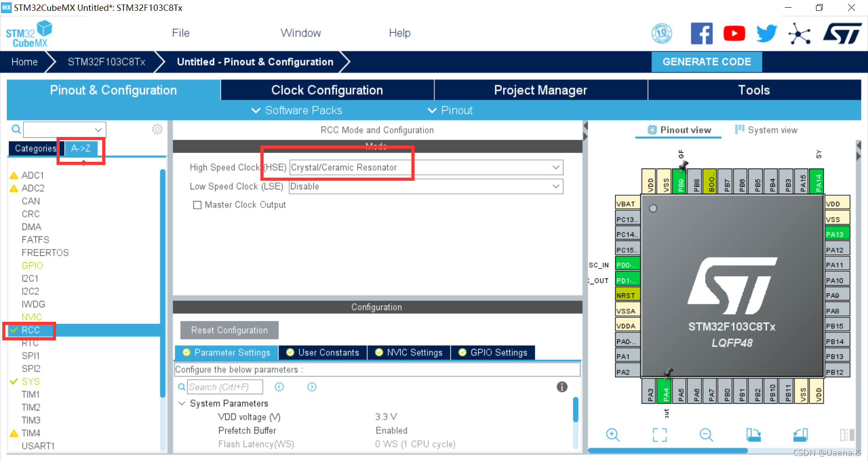Click the ST logo icon
868x461 pixels.
(842, 33)
